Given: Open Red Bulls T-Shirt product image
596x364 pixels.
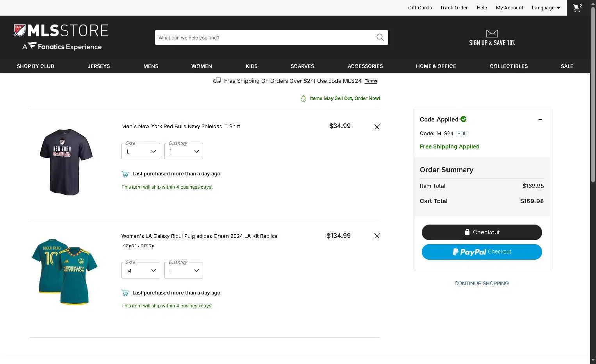Looking at the screenshot, I should [66, 162].
